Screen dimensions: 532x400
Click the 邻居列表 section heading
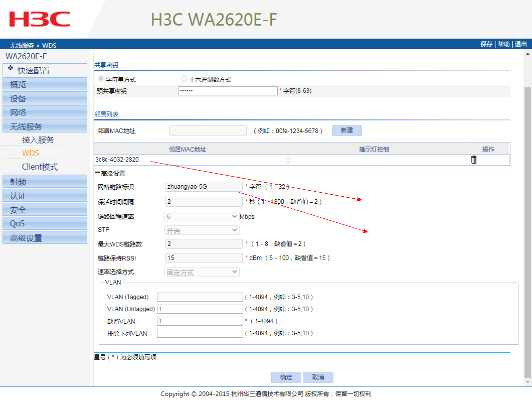tap(106, 114)
